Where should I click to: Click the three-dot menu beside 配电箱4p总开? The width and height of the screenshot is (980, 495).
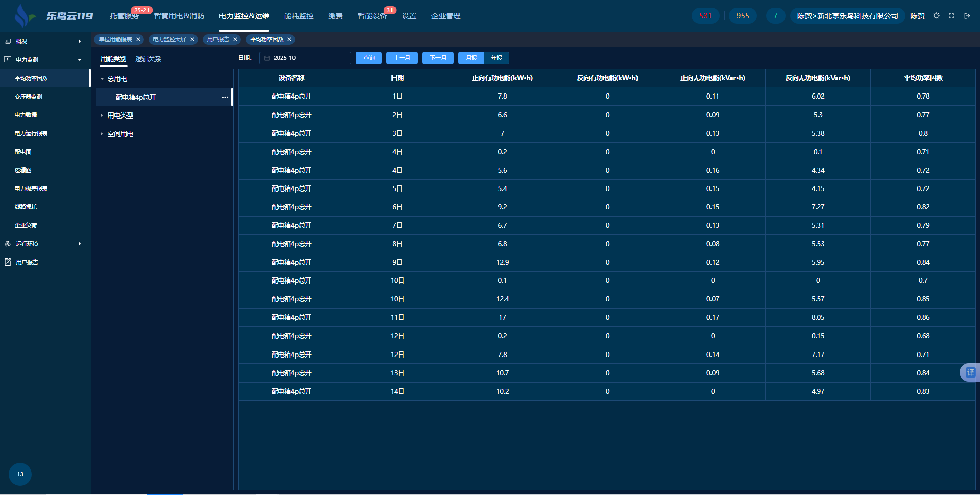pos(225,97)
